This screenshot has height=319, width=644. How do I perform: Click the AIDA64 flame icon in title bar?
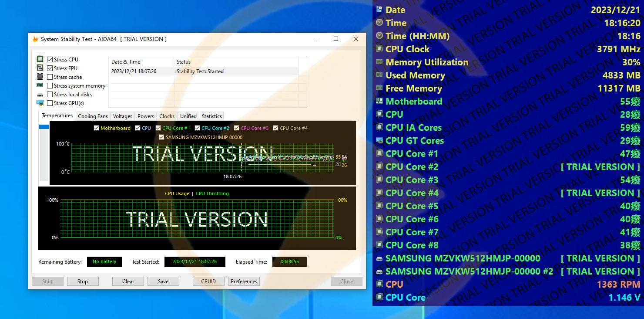click(35, 39)
